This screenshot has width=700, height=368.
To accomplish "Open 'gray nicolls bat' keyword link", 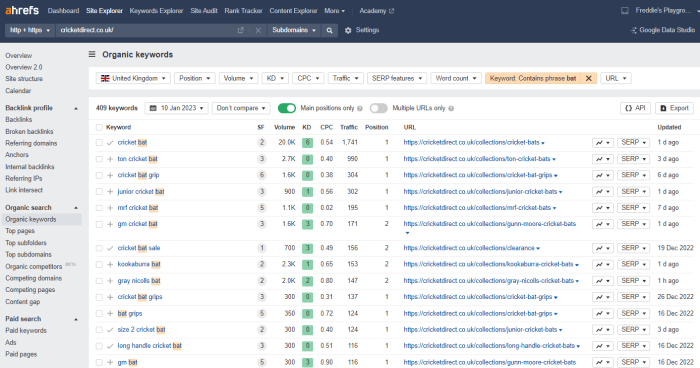I will (x=139, y=281).
